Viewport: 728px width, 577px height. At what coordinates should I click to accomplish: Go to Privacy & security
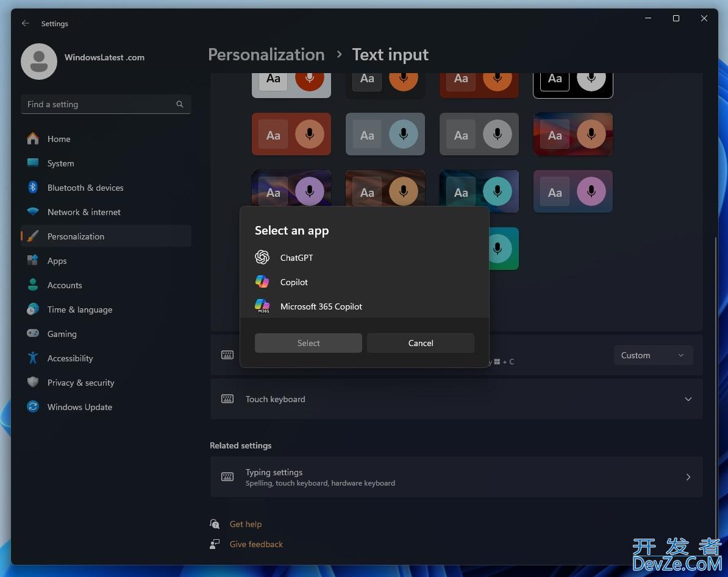pyautogui.click(x=106, y=382)
